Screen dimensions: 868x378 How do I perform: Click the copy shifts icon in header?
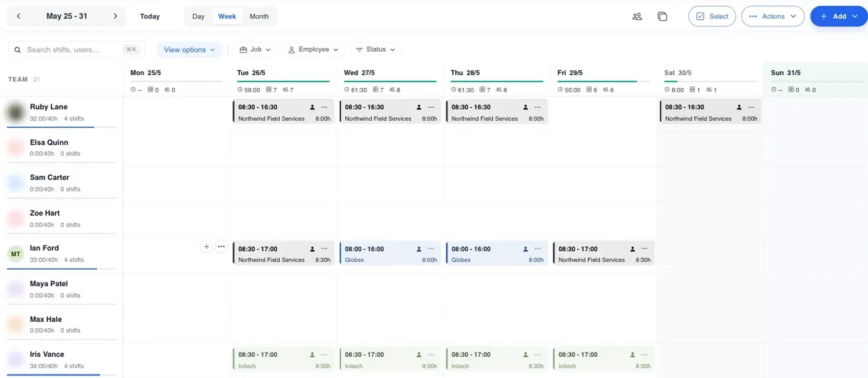[x=662, y=16]
